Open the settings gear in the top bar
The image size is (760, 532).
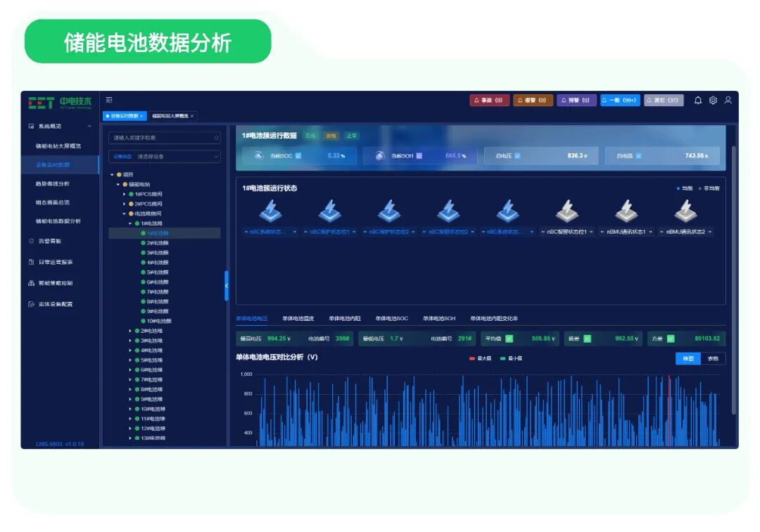pyautogui.click(x=713, y=101)
